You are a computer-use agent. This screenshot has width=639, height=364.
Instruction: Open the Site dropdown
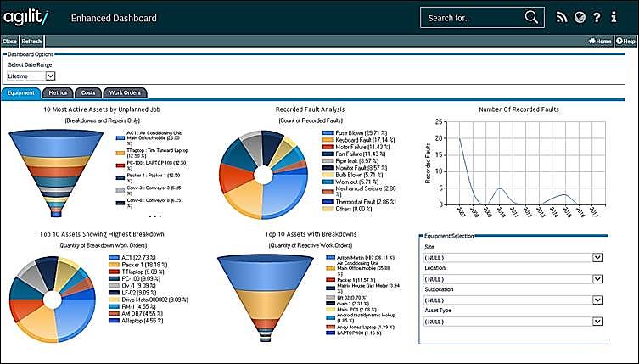(x=597, y=257)
